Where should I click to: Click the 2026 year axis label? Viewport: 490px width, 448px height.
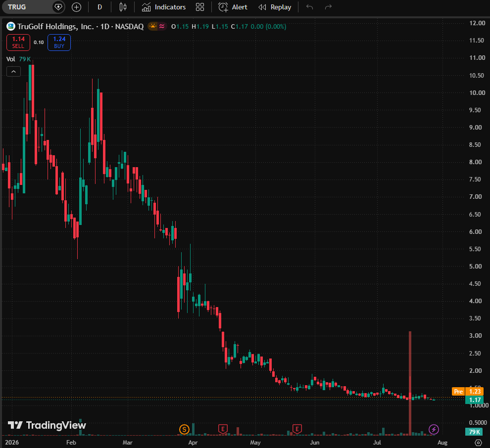[12, 443]
